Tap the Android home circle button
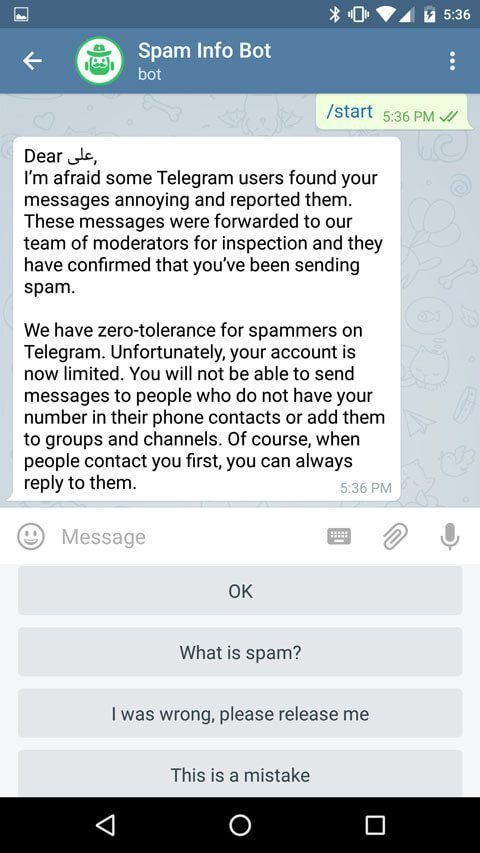 240,825
